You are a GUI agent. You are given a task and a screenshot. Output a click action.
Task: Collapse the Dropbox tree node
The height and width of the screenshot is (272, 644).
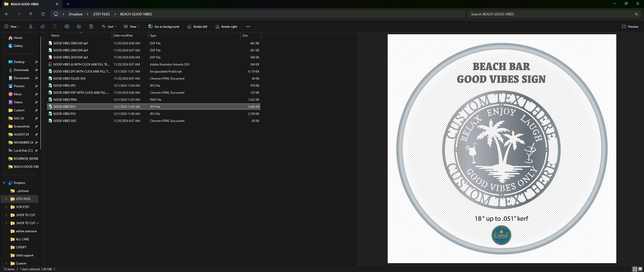[x=4, y=183]
